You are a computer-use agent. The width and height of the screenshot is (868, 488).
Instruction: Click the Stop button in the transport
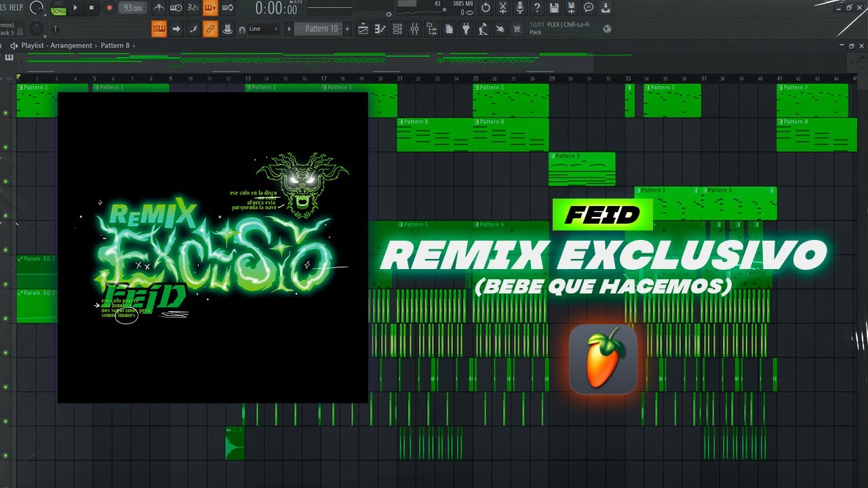(92, 8)
